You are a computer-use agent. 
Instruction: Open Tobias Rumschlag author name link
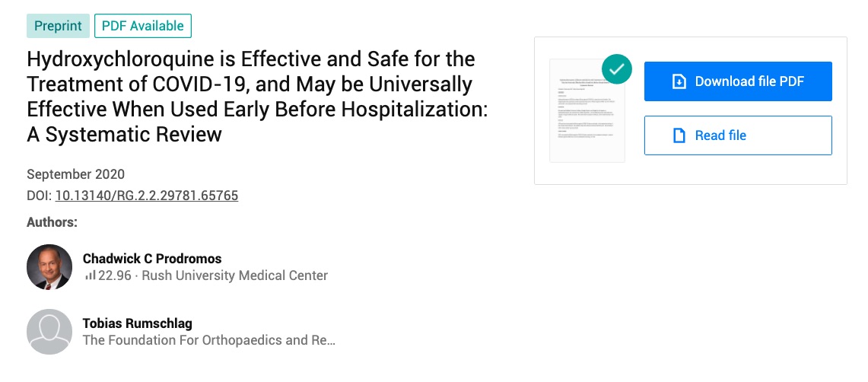pyautogui.click(x=138, y=323)
